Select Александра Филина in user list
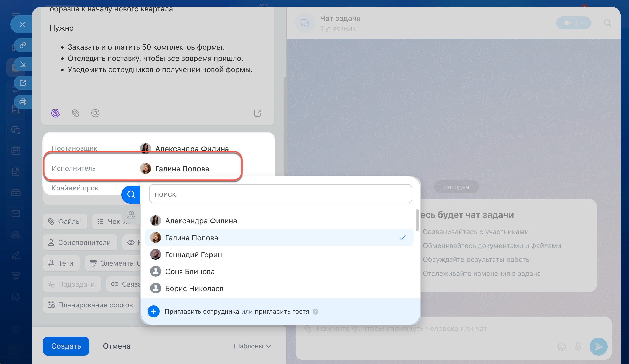Image resolution: width=629 pixels, height=364 pixels. 201,221
